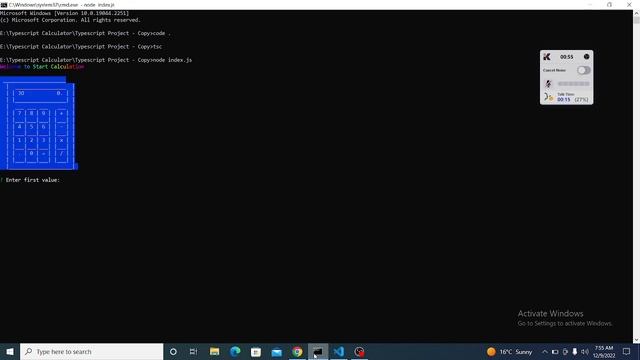The width and height of the screenshot is (640, 360).
Task: Click the microphone icon in system tray
Action: tap(575, 351)
